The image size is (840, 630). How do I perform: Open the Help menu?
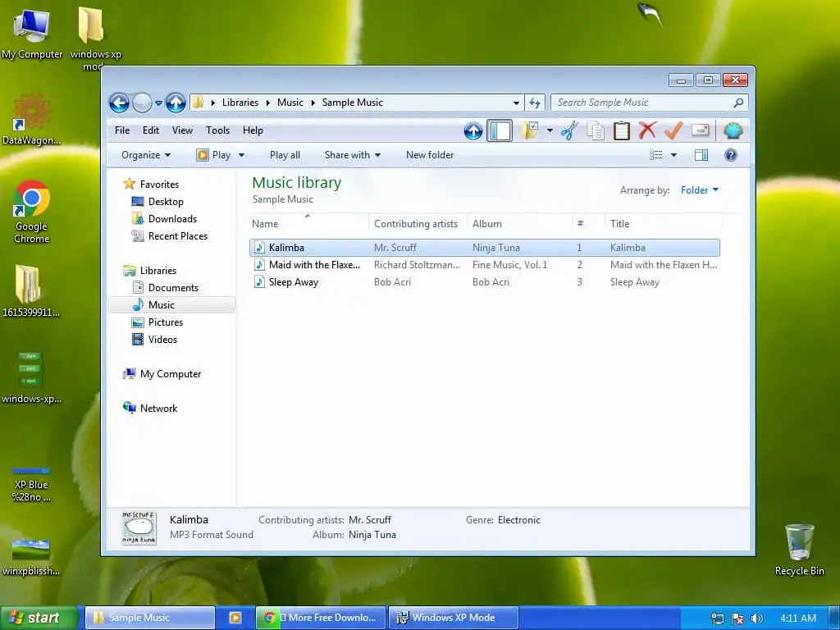pyautogui.click(x=253, y=130)
